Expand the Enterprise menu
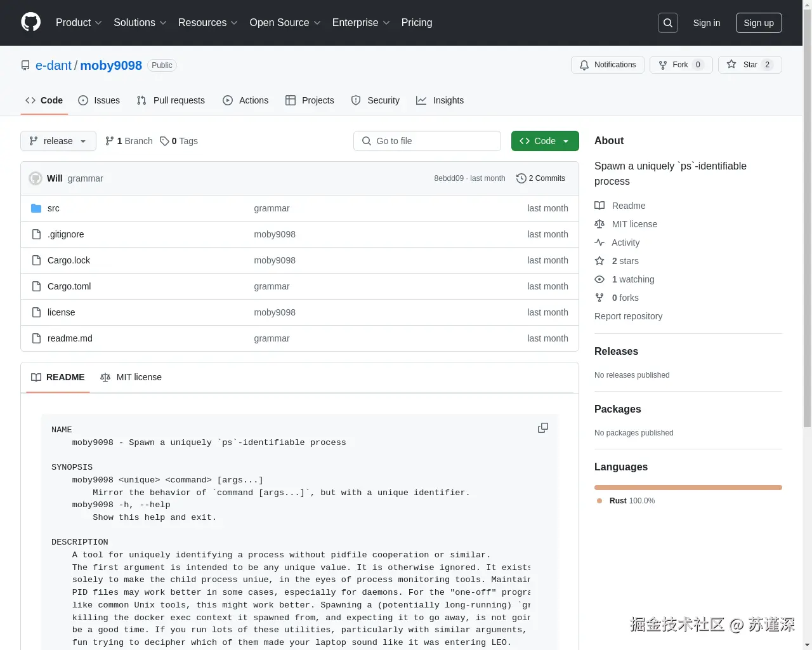Screen dimensions: 812x650 click(361, 23)
